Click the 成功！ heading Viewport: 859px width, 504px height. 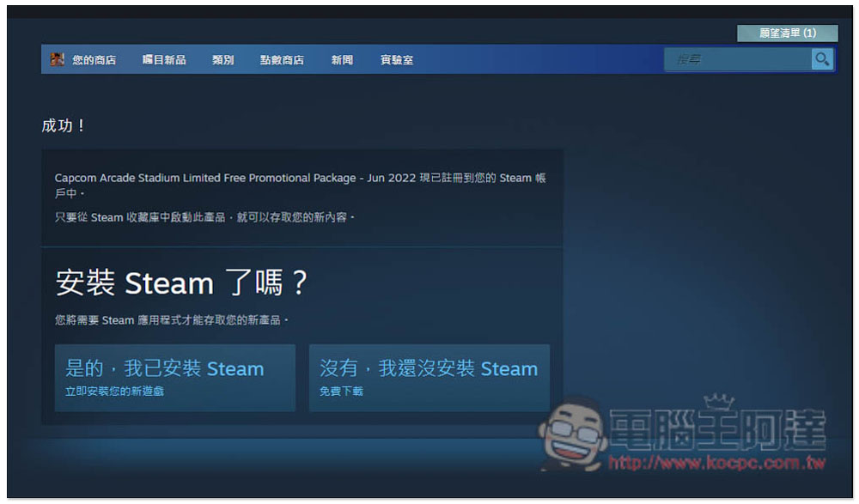point(64,125)
